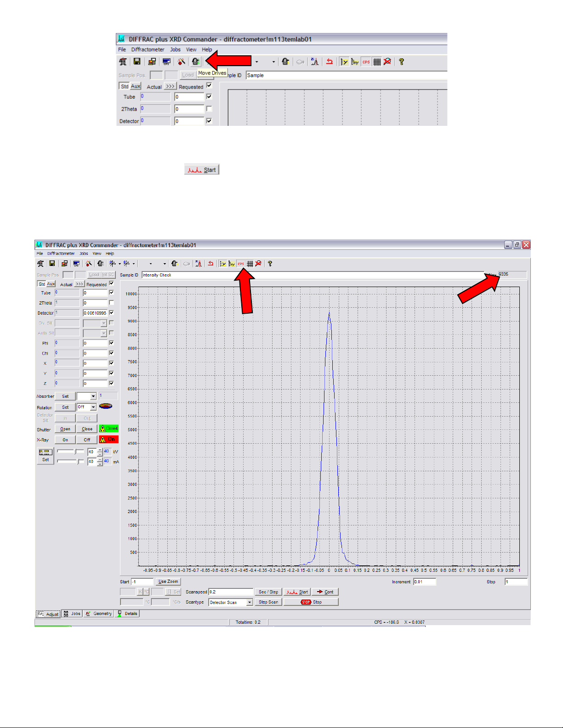The height and width of the screenshot is (728, 563).
Task: Toggle the 2Theta requested checkbox
Action: 111,303
